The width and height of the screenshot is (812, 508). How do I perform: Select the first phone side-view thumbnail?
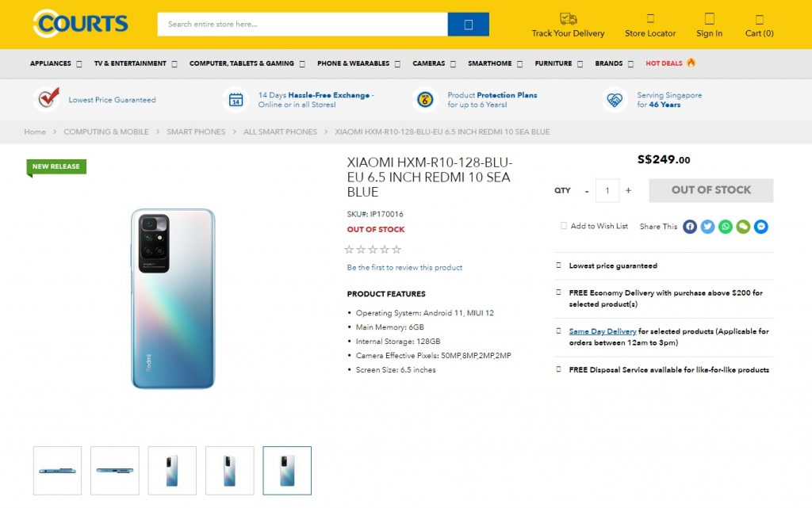click(57, 471)
